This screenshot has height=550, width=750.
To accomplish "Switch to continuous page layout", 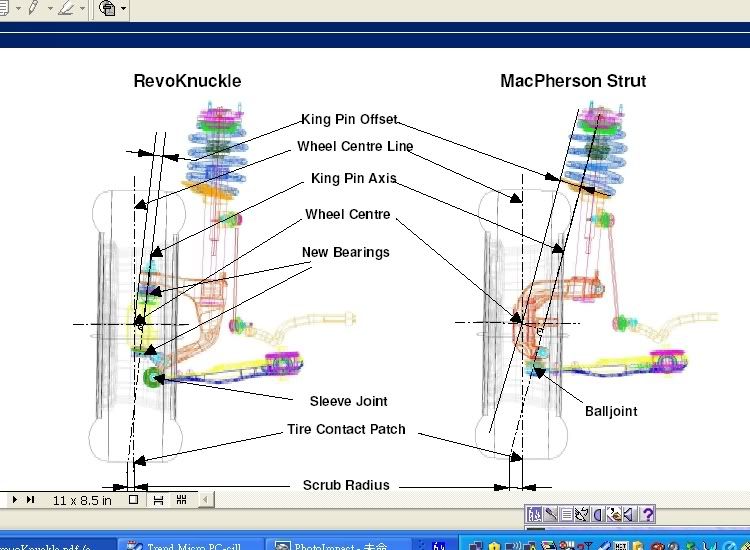I will pyautogui.click(x=158, y=500).
